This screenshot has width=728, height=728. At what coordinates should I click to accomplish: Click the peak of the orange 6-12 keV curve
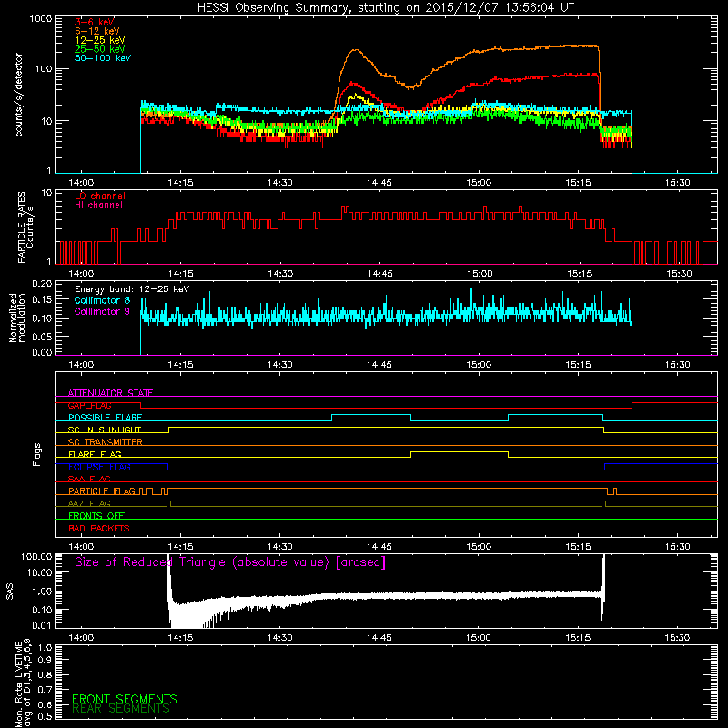pyautogui.click(x=355, y=50)
